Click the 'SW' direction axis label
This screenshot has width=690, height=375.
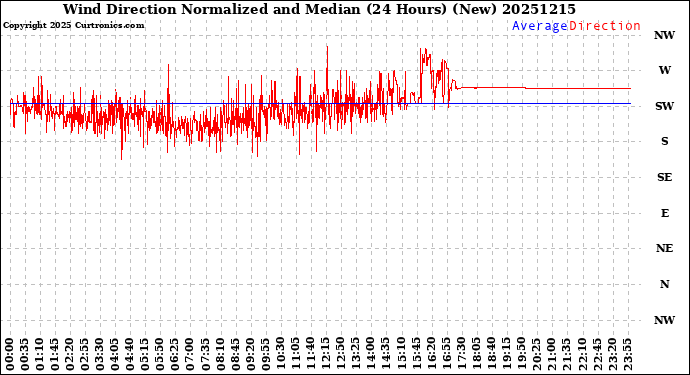(664, 106)
